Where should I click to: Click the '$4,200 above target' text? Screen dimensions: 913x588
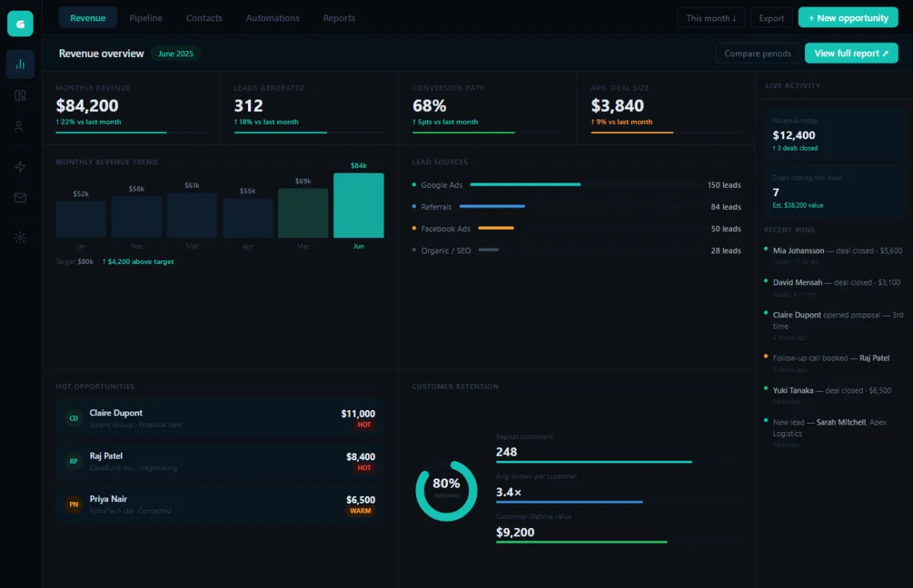tap(138, 262)
